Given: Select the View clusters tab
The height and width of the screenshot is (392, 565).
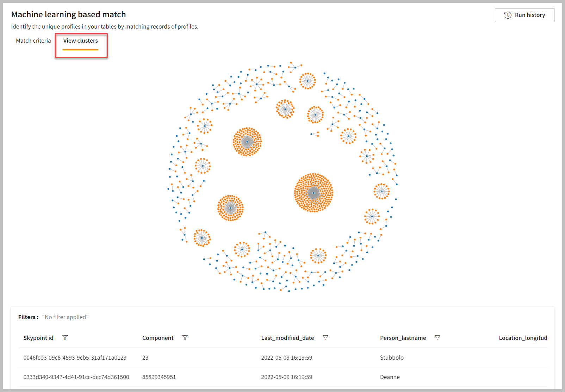Looking at the screenshot, I should [81, 41].
